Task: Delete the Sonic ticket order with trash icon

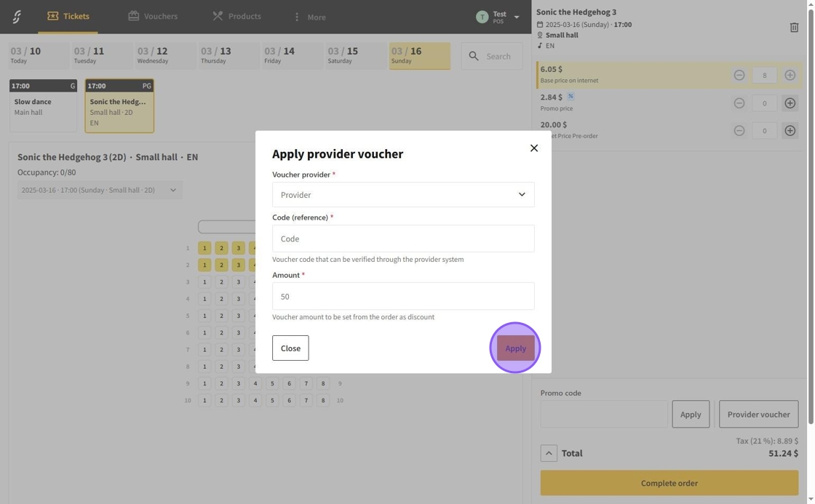Action: 794,28
